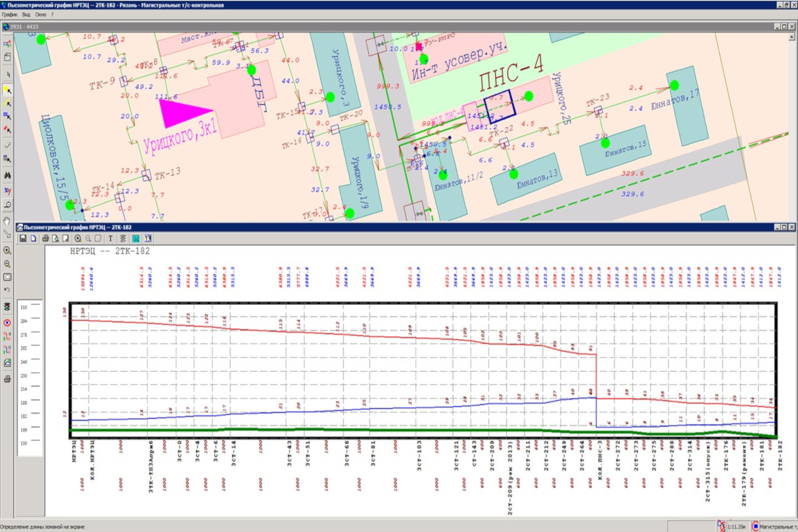798x532 pixels.
Task: Click the Юннатов,13 building label
Action: [x=537, y=180]
